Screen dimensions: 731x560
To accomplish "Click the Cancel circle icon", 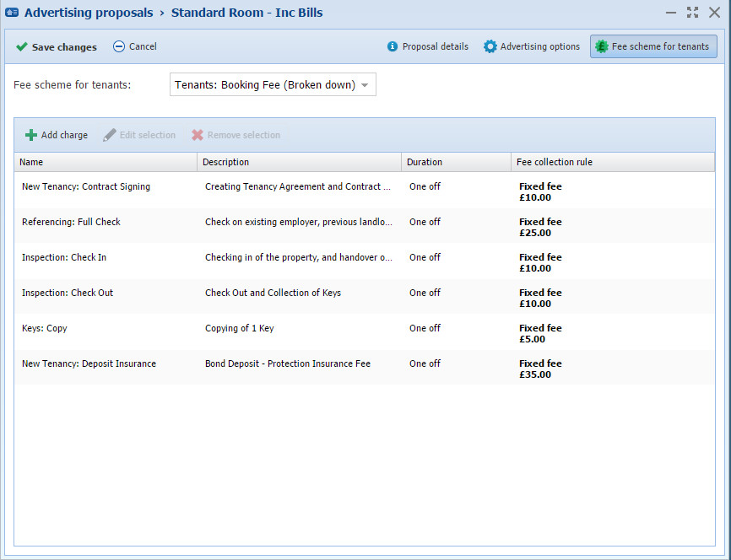I will (x=119, y=47).
